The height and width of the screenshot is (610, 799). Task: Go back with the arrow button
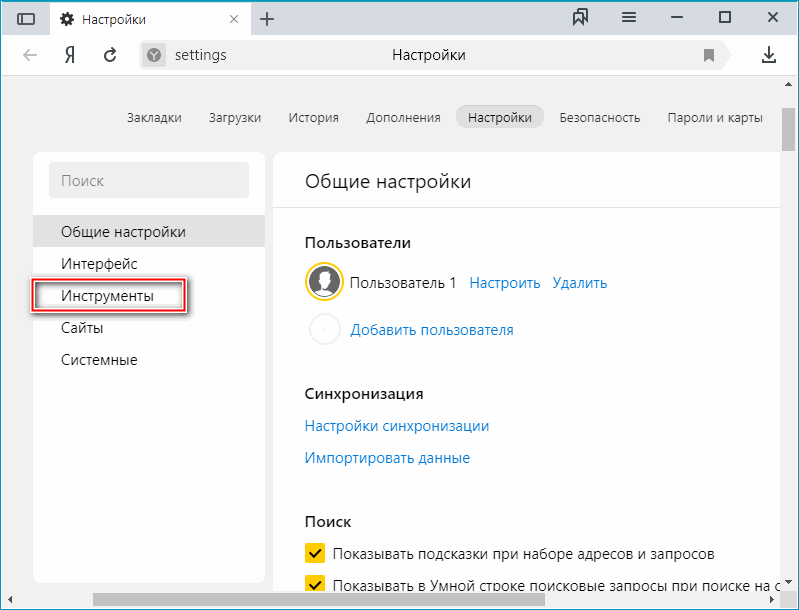point(30,55)
